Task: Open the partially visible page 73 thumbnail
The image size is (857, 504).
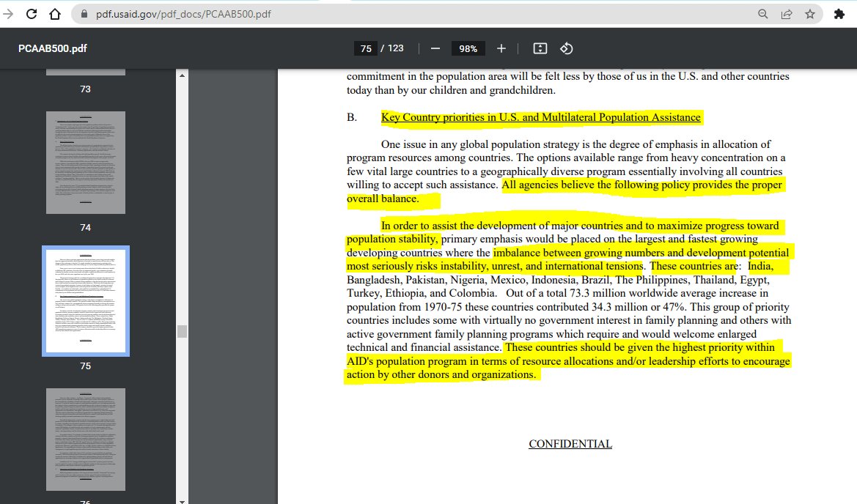Action: pyautogui.click(x=86, y=72)
